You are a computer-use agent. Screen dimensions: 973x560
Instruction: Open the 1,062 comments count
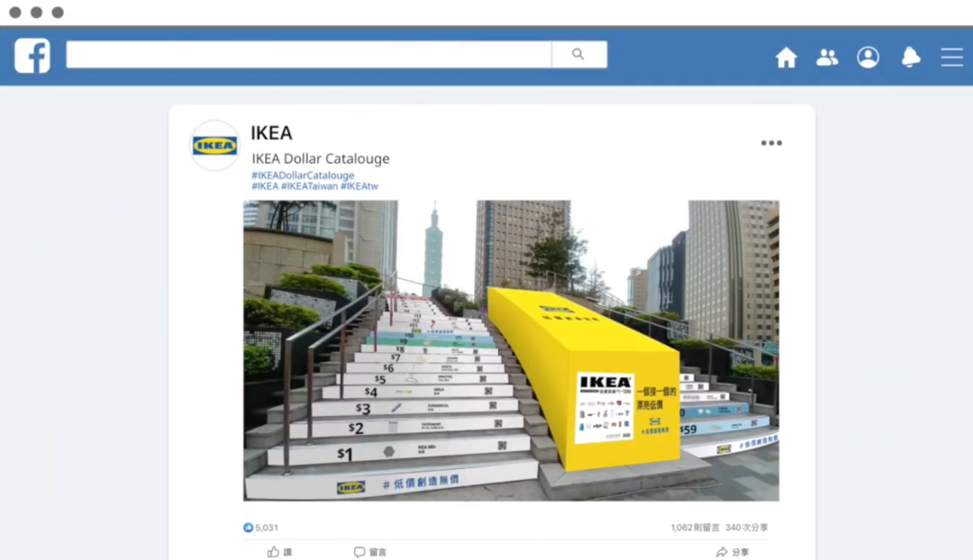click(695, 528)
